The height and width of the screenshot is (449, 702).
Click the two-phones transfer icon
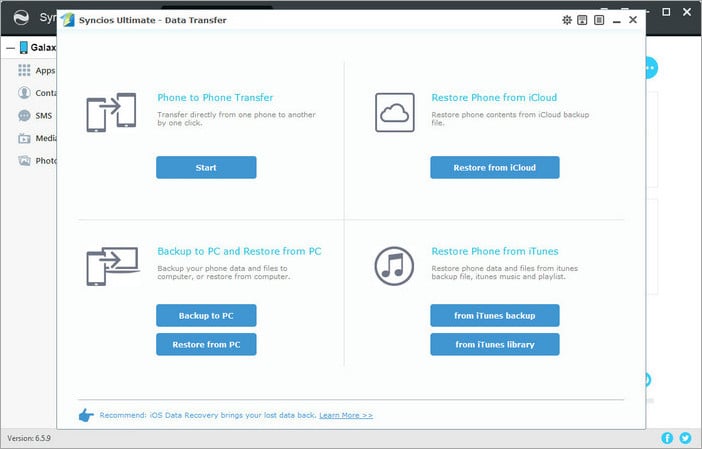pyautogui.click(x=111, y=112)
